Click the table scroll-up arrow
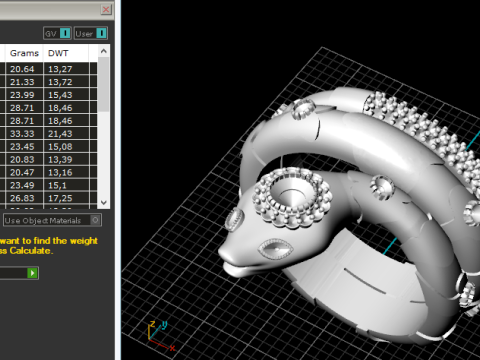This screenshot has width=480, height=360. (104, 51)
